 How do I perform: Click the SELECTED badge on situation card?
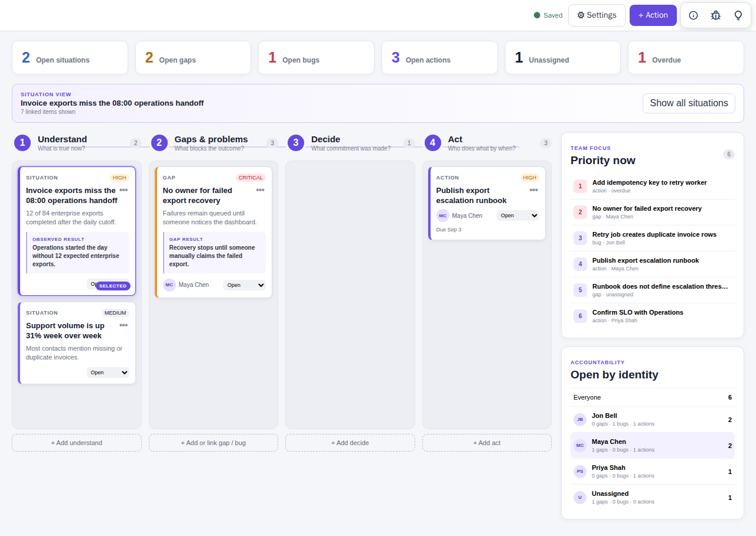pyautogui.click(x=113, y=286)
